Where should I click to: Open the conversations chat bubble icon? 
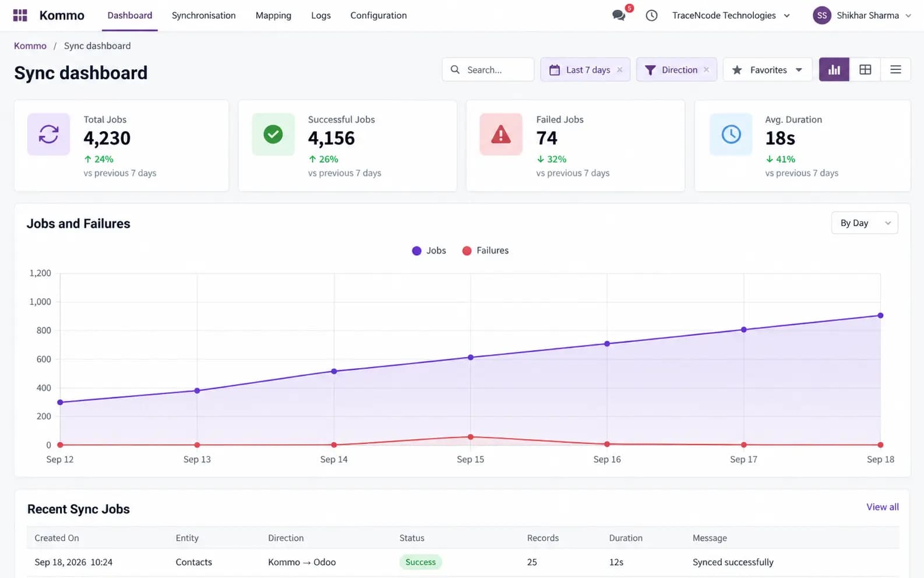(619, 15)
